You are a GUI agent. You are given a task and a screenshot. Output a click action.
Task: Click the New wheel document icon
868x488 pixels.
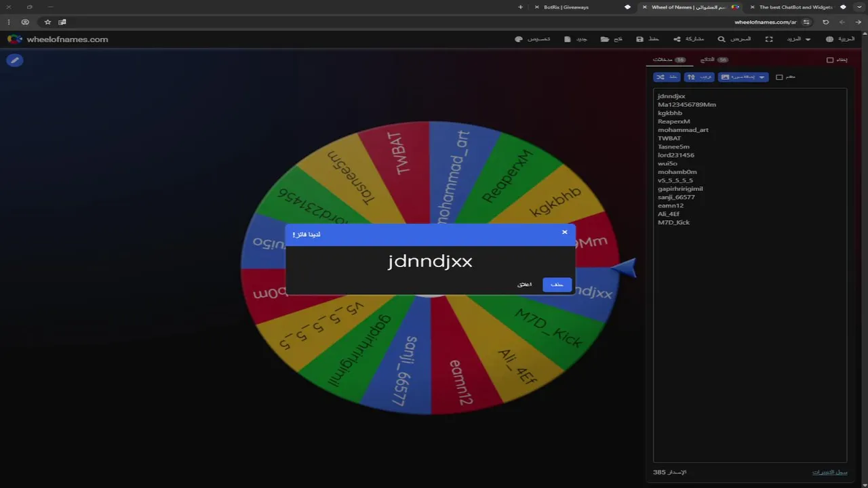click(x=568, y=39)
